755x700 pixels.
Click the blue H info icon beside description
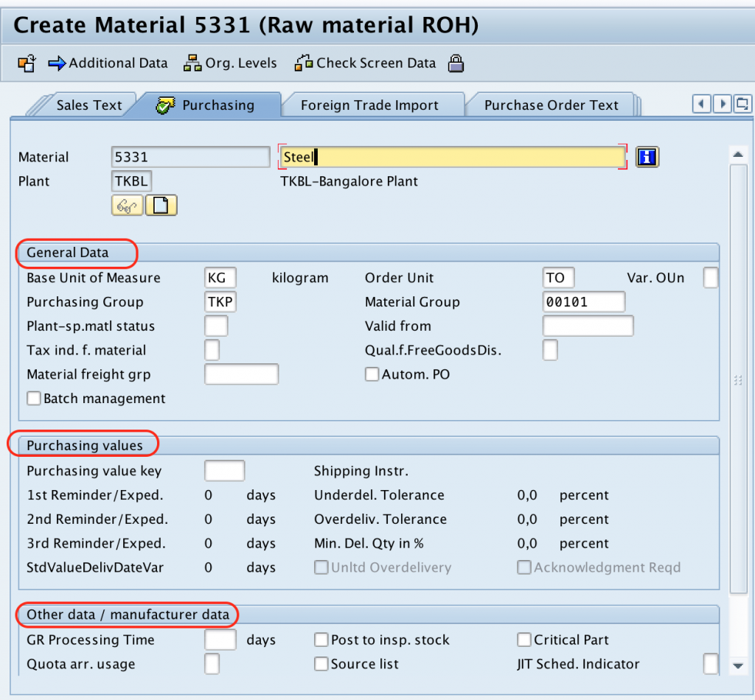click(x=647, y=156)
